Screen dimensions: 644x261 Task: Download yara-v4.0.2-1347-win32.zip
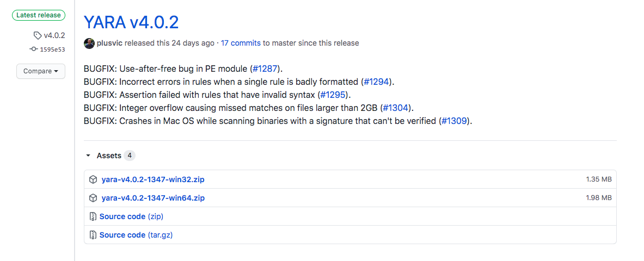point(153,179)
